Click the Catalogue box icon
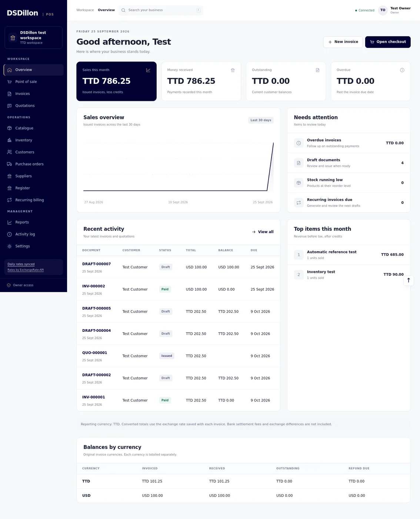The image size is (420, 519). click(x=10, y=128)
